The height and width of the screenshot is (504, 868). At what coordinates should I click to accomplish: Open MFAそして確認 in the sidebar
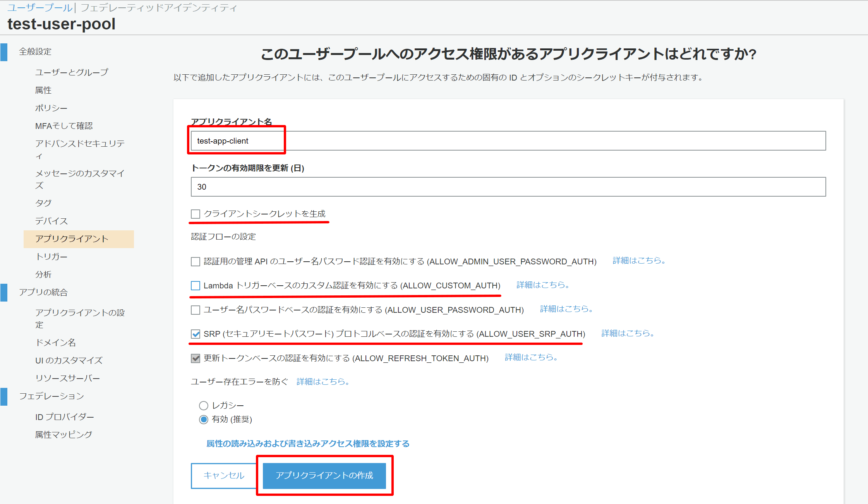coord(64,126)
